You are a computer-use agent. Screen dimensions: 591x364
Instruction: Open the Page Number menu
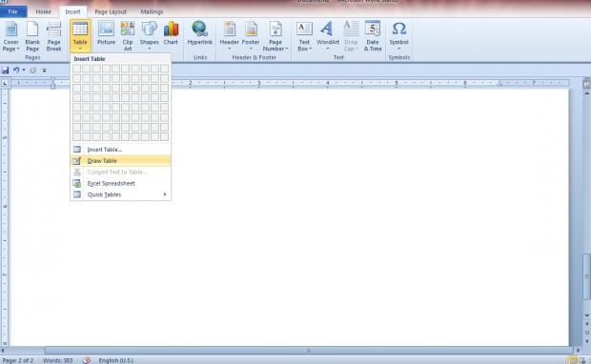tap(275, 36)
